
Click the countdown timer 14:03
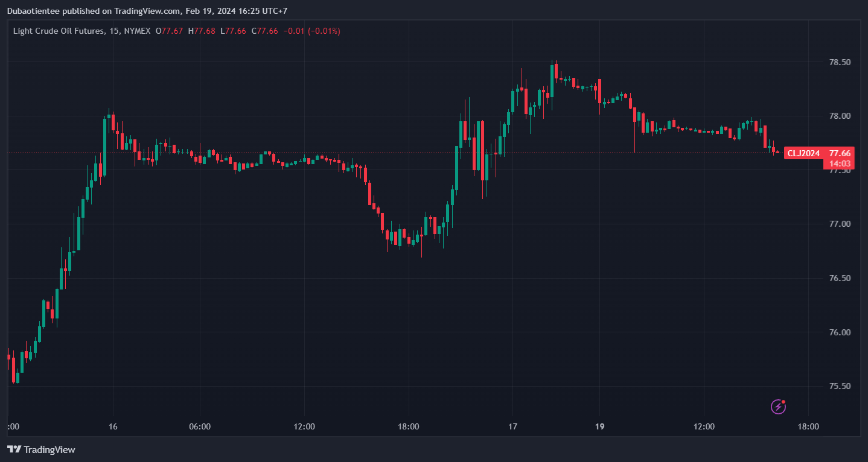[x=839, y=163]
